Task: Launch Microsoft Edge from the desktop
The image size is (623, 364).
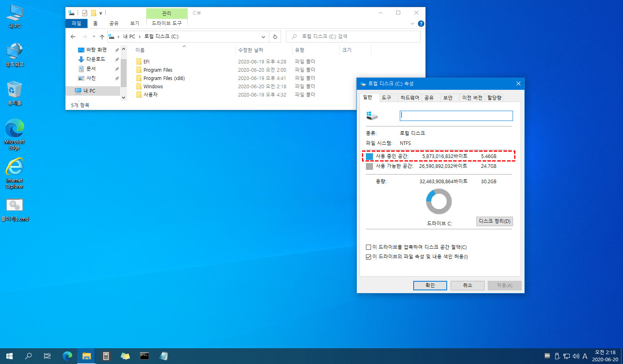Action: point(15,134)
